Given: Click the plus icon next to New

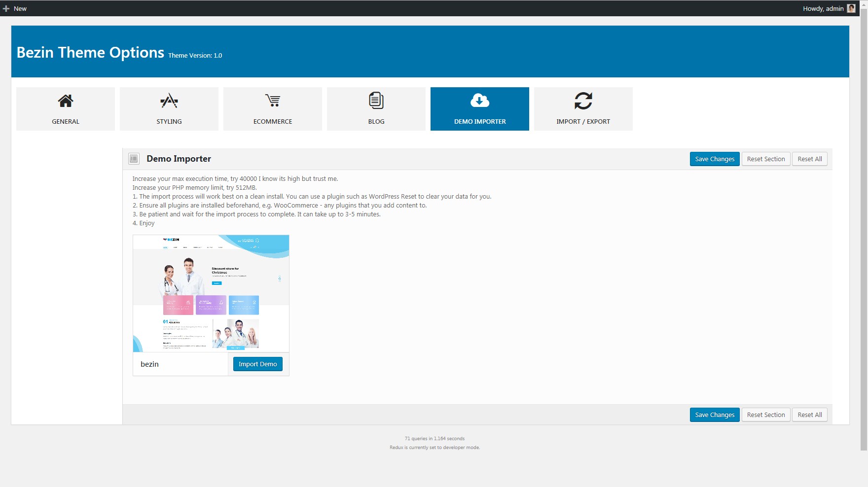Looking at the screenshot, I should 6,8.
